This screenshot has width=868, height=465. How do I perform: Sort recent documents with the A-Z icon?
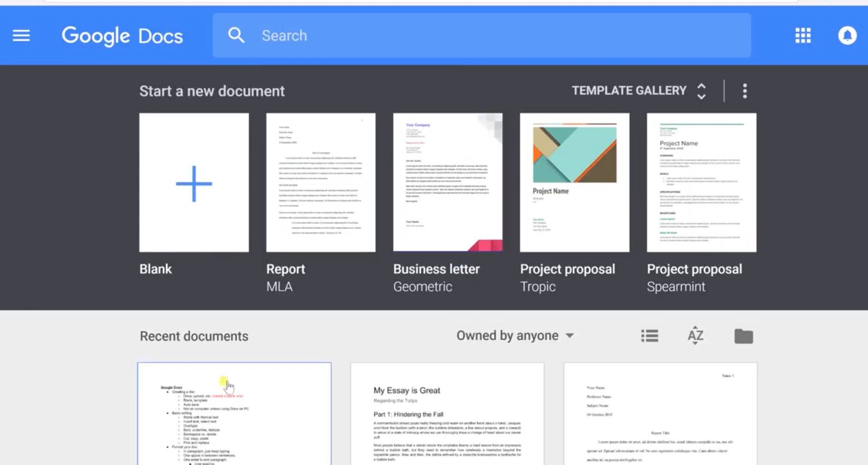[x=694, y=335]
